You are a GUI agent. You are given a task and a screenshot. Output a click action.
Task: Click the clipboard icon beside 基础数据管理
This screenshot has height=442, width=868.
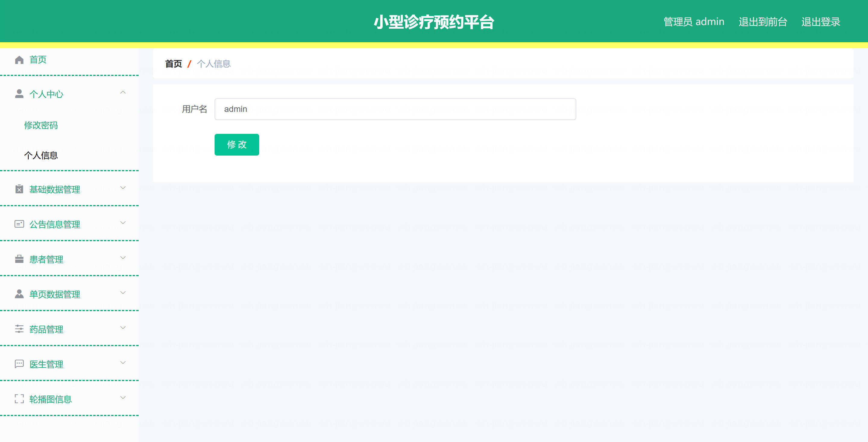(x=19, y=189)
